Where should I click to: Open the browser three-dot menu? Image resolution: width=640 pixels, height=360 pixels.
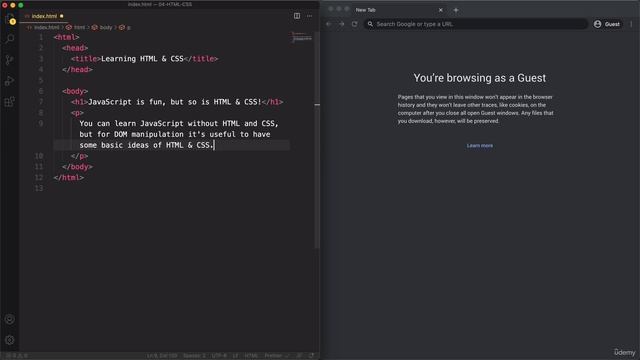(x=631, y=24)
